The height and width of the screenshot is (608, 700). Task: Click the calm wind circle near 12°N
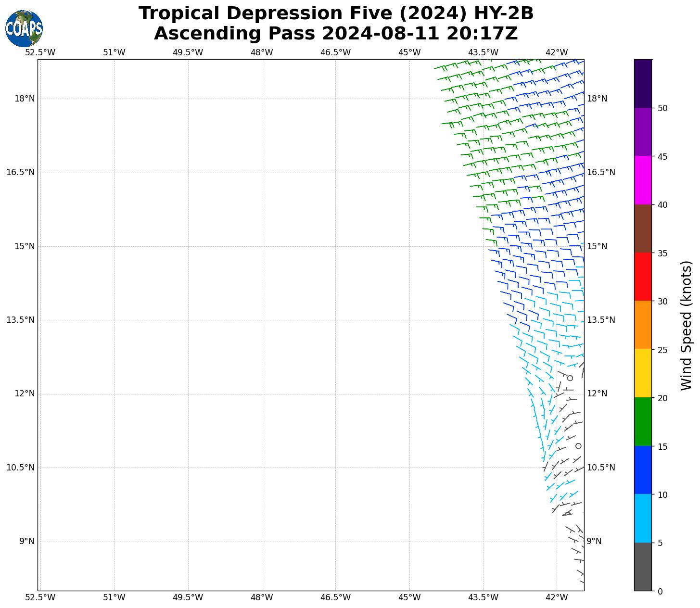570,378
